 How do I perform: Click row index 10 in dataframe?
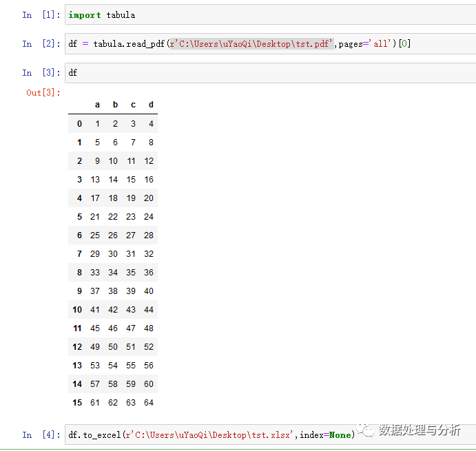(x=77, y=310)
